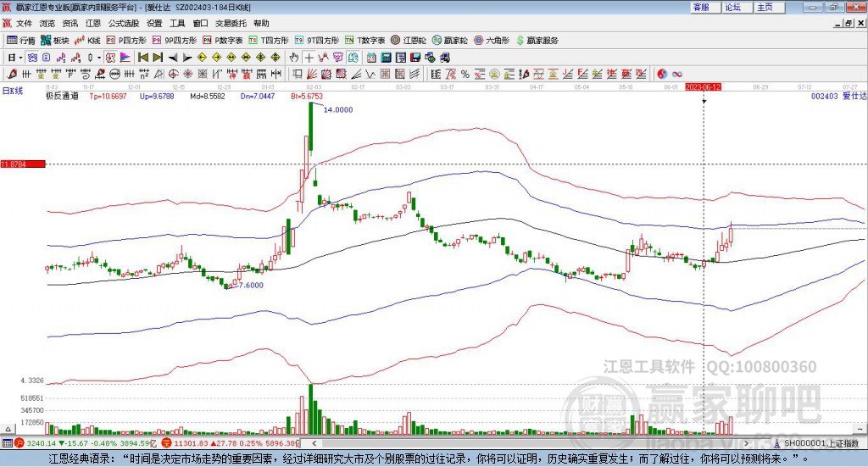This screenshot has width=868, height=467.
Task: Click the save floppy disk icon
Action: pyautogui.click(x=415, y=58)
